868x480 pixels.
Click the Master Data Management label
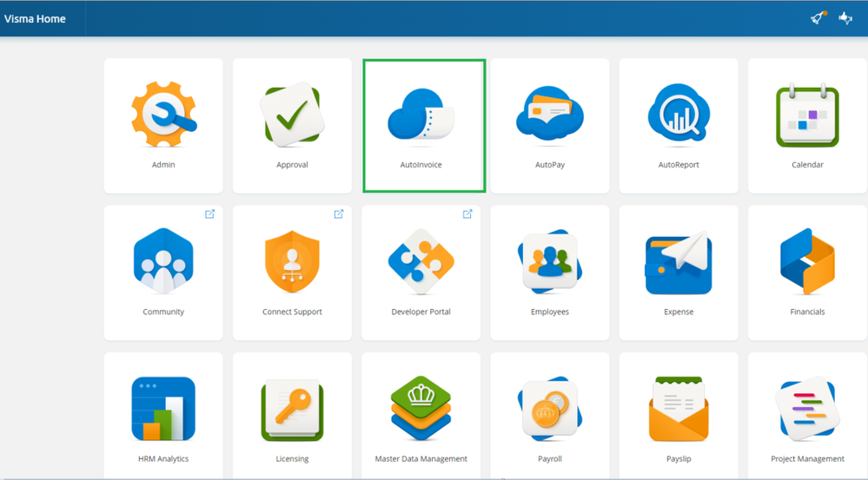(x=421, y=459)
